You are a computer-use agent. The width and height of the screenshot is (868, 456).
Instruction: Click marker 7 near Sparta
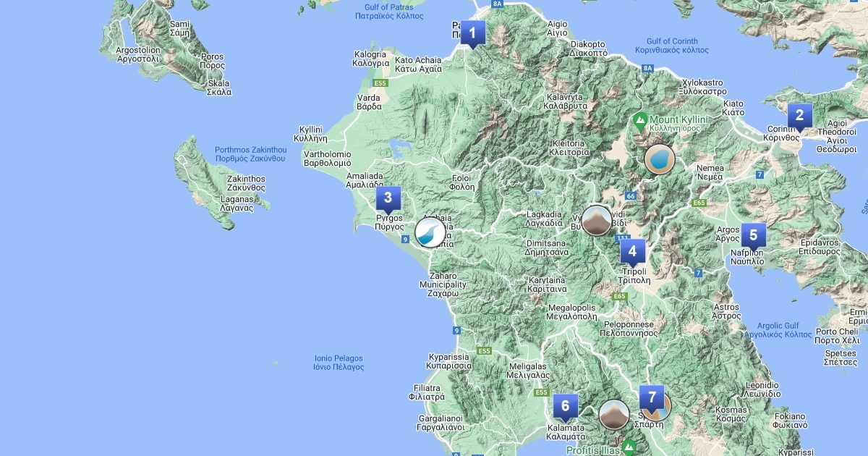[x=652, y=398]
